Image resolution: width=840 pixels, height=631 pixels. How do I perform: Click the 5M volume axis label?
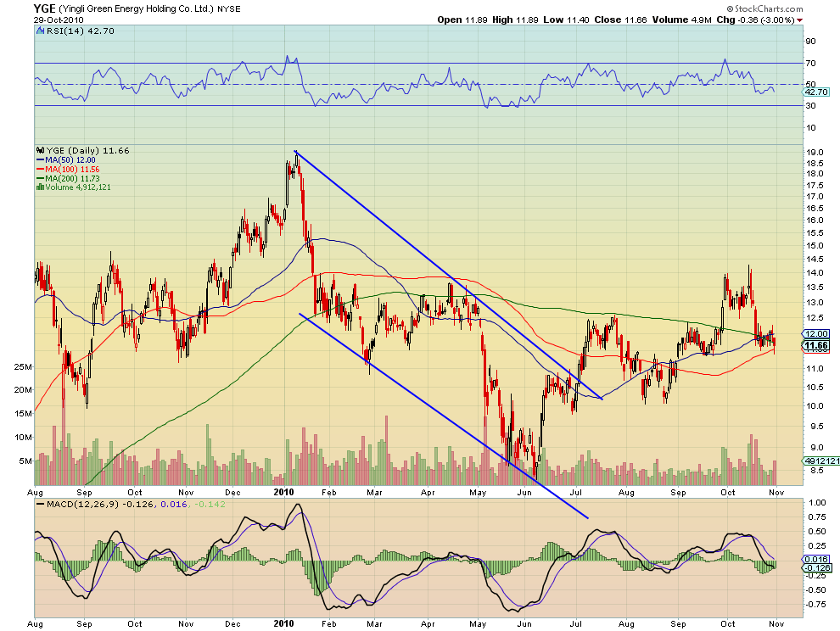click(x=25, y=461)
